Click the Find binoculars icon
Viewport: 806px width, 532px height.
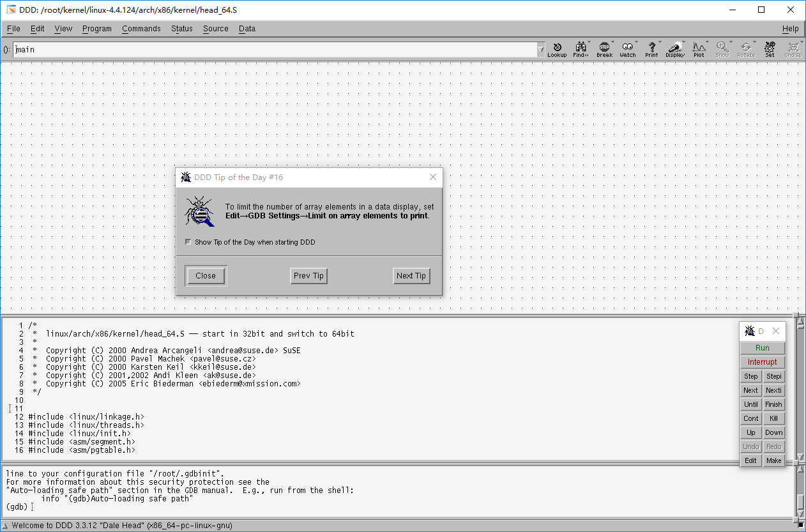point(581,49)
